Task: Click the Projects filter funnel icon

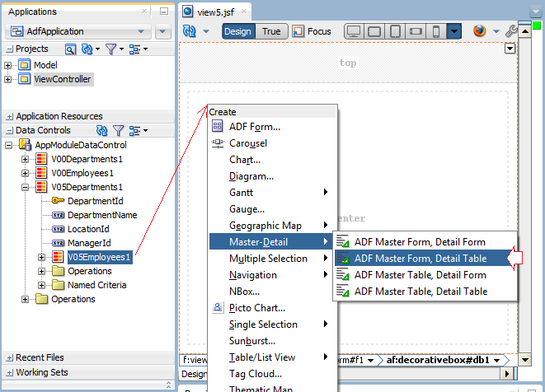Action: point(110,49)
